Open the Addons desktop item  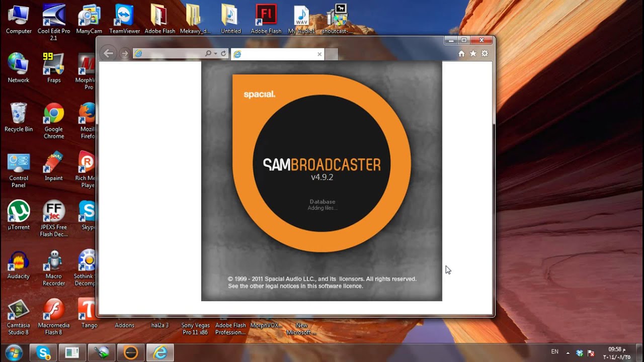124,325
